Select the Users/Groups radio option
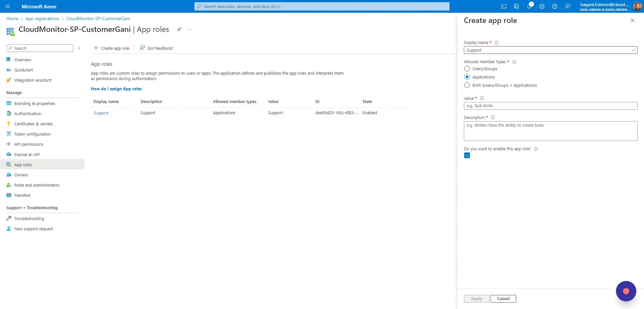 click(x=467, y=69)
